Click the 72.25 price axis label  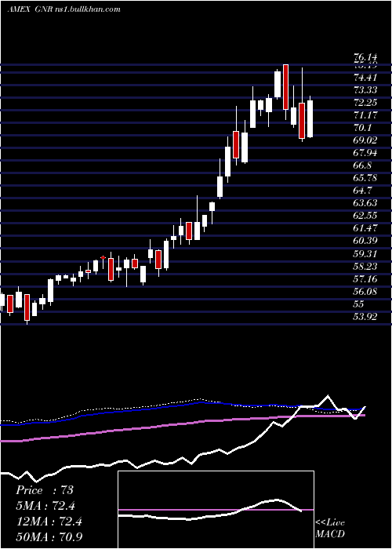(x=365, y=102)
